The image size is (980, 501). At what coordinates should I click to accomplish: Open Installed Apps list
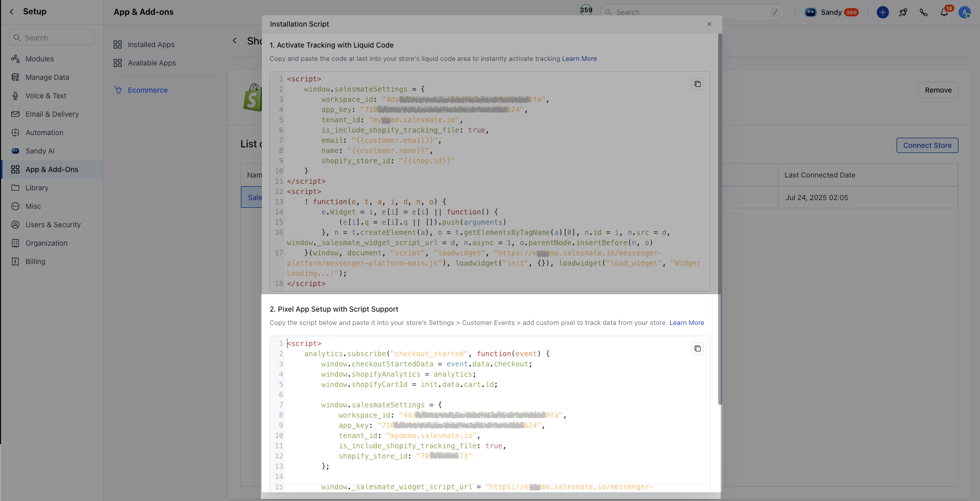(151, 45)
